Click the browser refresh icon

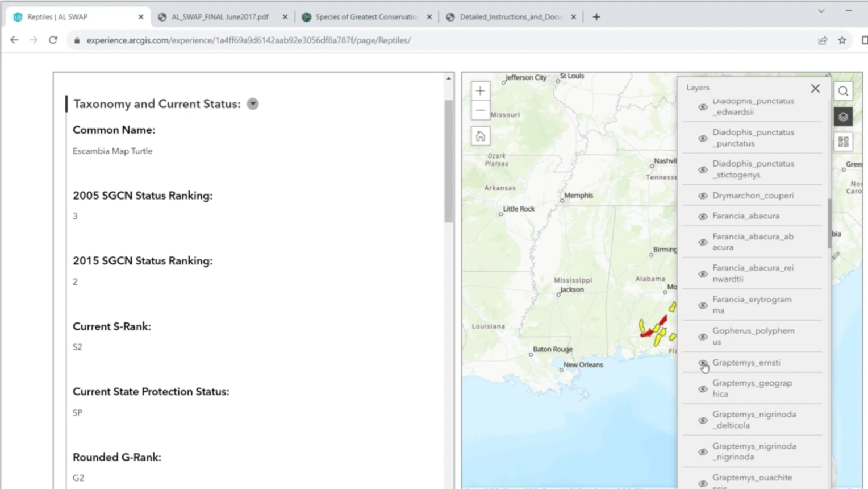53,40
